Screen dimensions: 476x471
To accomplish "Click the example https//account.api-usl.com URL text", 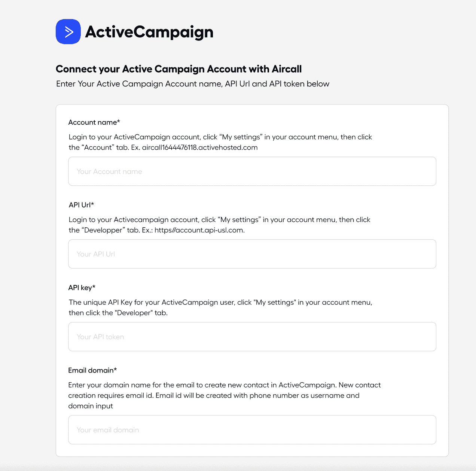I will [x=199, y=230].
